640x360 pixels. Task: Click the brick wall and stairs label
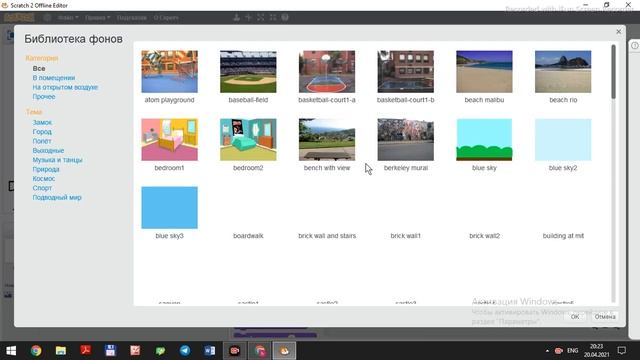[327, 236]
